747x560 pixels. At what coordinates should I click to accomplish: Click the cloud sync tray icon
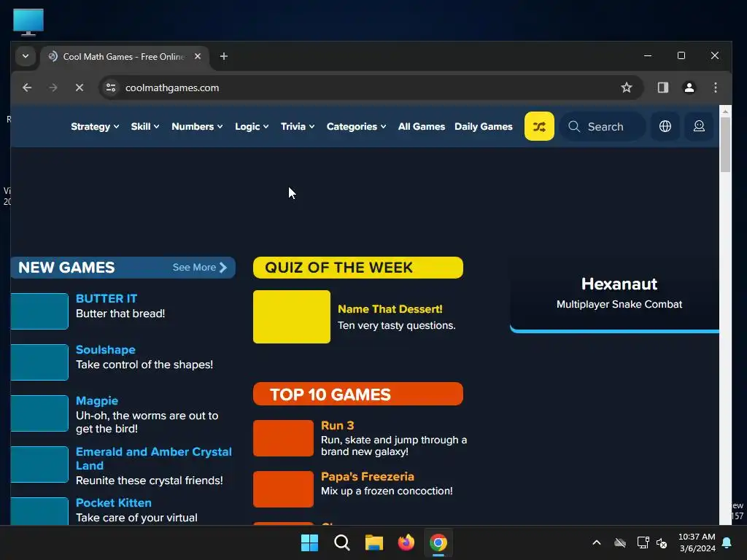(620, 542)
